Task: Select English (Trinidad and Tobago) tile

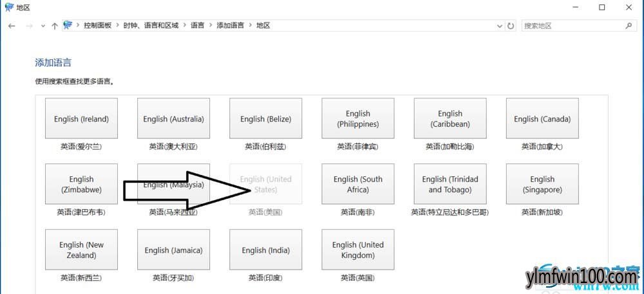Action: click(450, 184)
